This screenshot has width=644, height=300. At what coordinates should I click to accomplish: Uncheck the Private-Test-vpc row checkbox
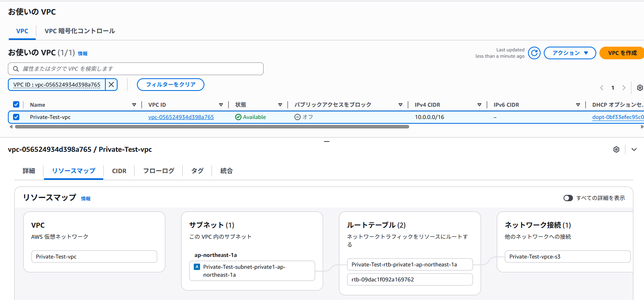tap(16, 117)
